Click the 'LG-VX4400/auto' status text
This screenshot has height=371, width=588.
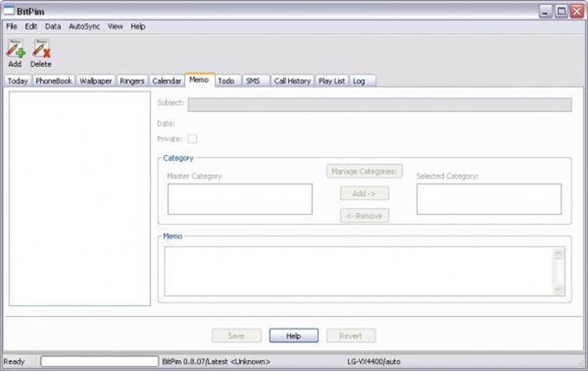coord(374,362)
